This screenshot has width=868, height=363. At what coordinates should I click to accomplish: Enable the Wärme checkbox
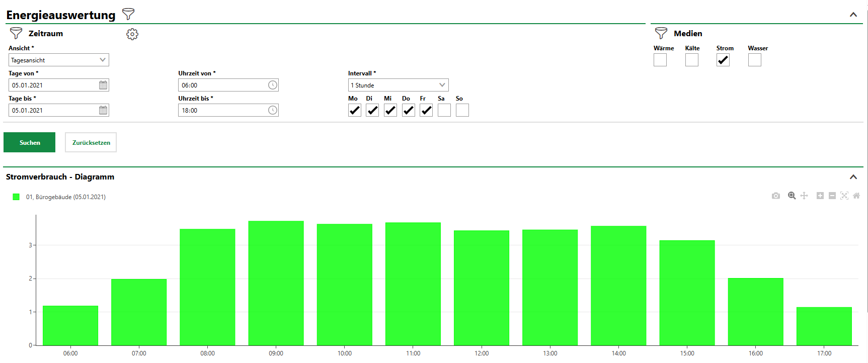tap(660, 60)
